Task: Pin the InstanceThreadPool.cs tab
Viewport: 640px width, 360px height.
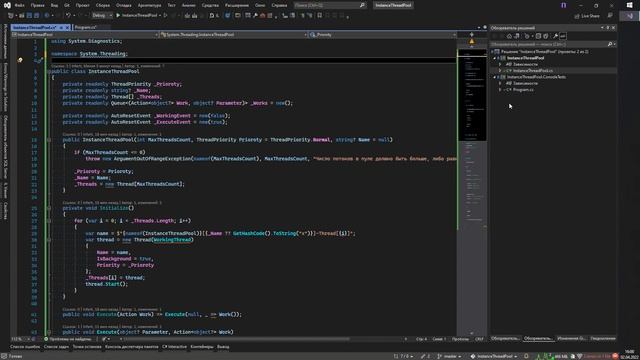Action: [61, 27]
